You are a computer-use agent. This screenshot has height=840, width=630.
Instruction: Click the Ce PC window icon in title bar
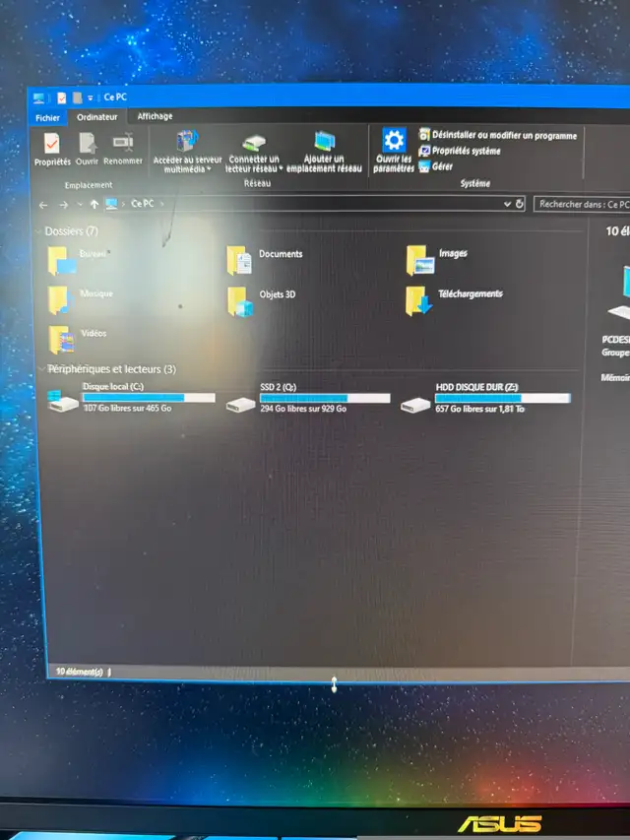pos(38,98)
